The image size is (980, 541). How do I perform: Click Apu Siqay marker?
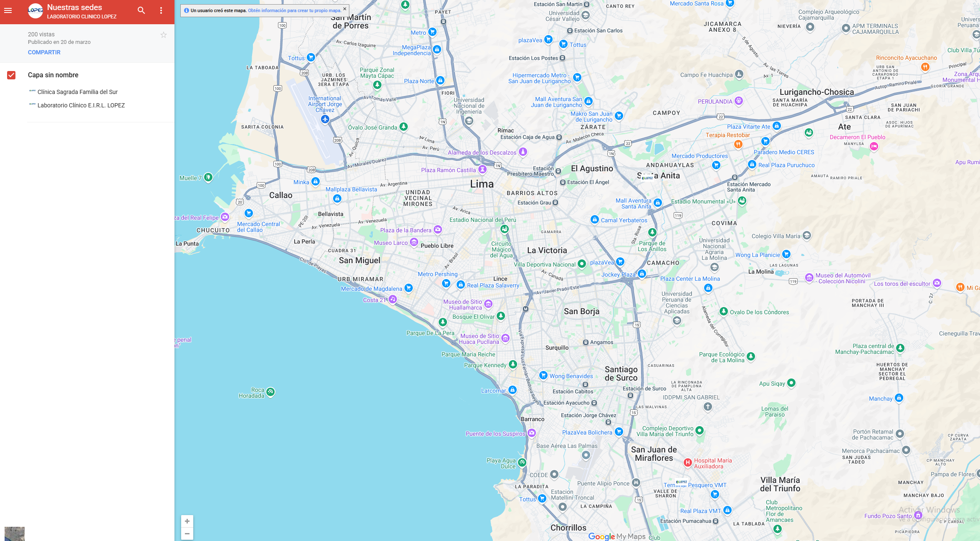(x=791, y=383)
